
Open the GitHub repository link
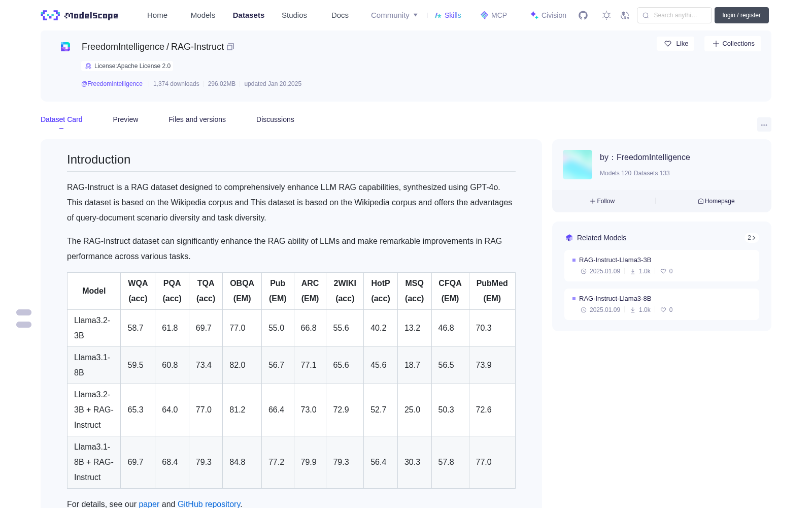(209, 504)
